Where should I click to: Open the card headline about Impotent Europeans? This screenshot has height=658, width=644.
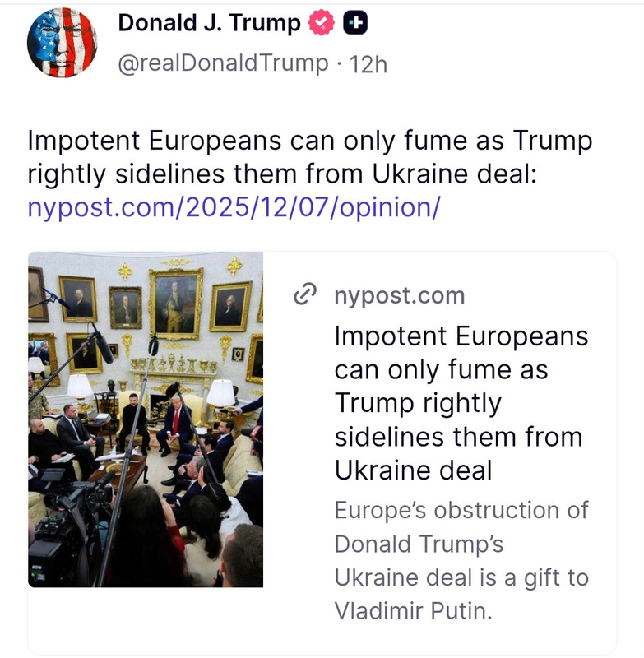[x=461, y=403]
